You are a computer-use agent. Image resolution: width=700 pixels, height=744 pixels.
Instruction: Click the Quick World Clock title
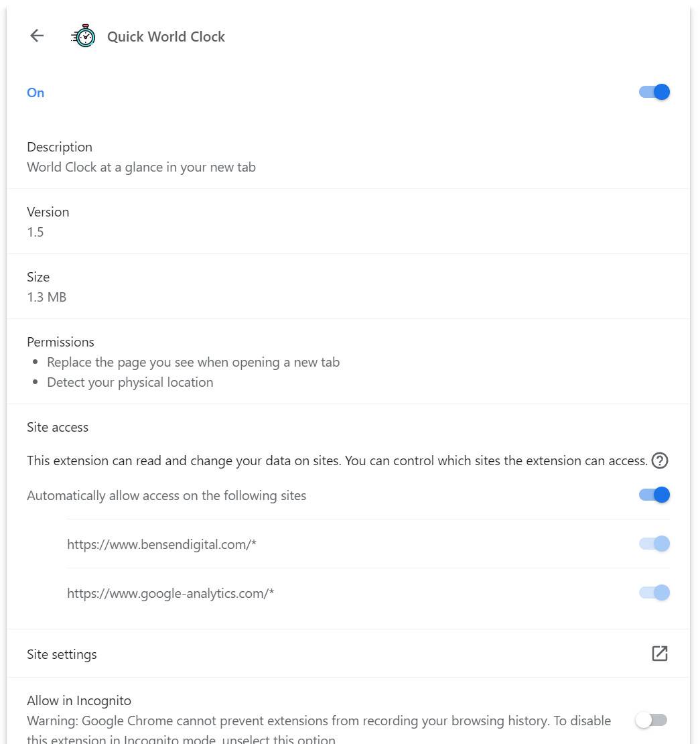(166, 37)
